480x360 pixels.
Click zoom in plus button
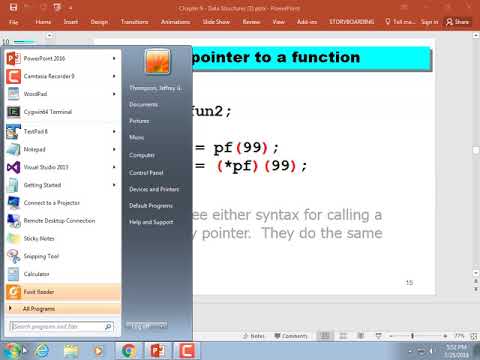point(445,336)
